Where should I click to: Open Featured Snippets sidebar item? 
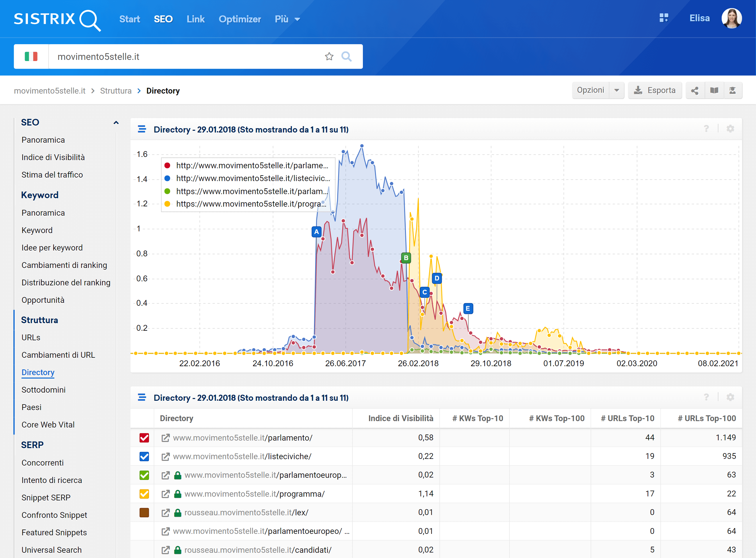click(54, 533)
